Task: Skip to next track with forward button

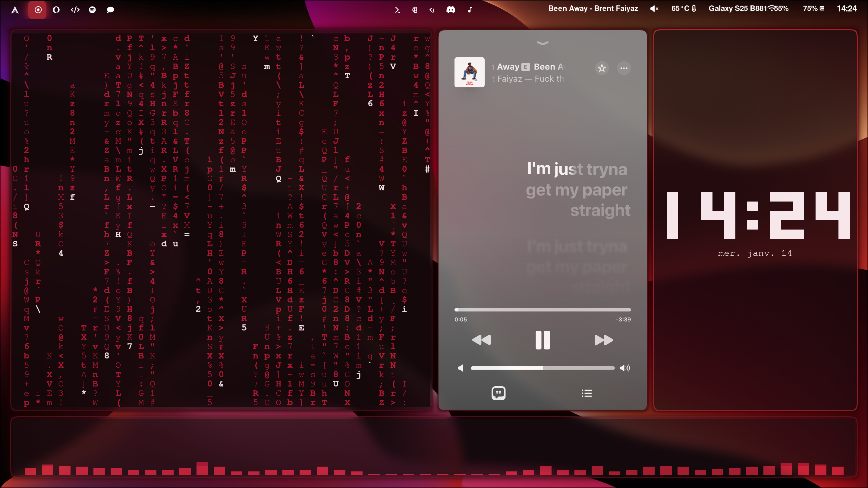Action: [603, 340]
